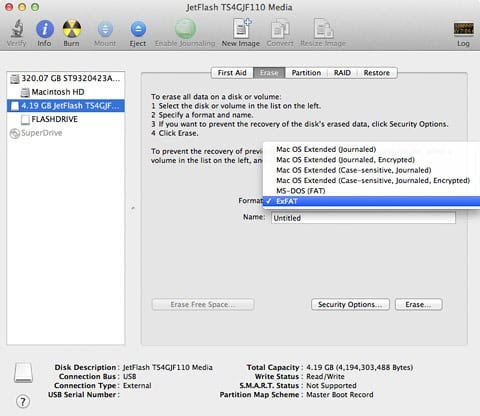Click the Verify microscope icon
Image resolution: width=480 pixels, height=416 pixels.
tap(17, 29)
